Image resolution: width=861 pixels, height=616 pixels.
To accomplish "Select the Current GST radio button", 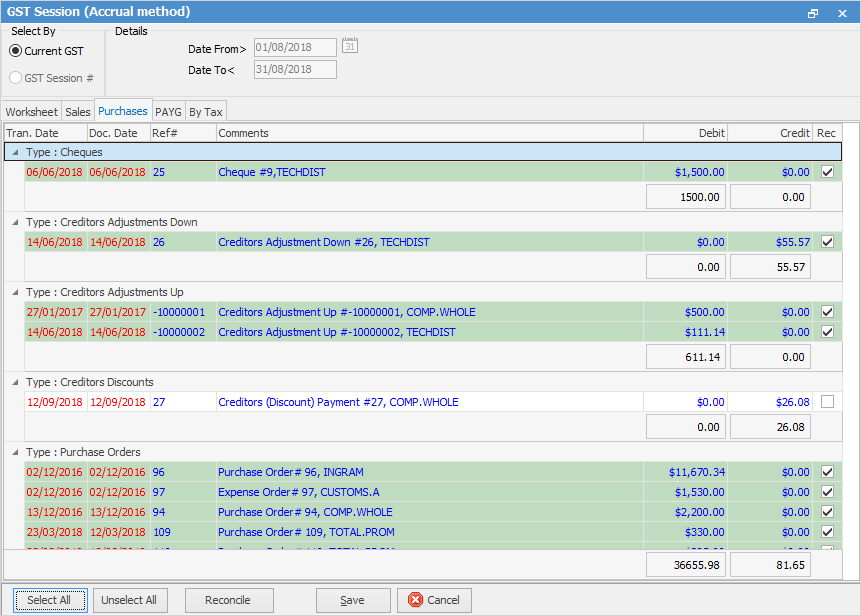I will pos(15,51).
